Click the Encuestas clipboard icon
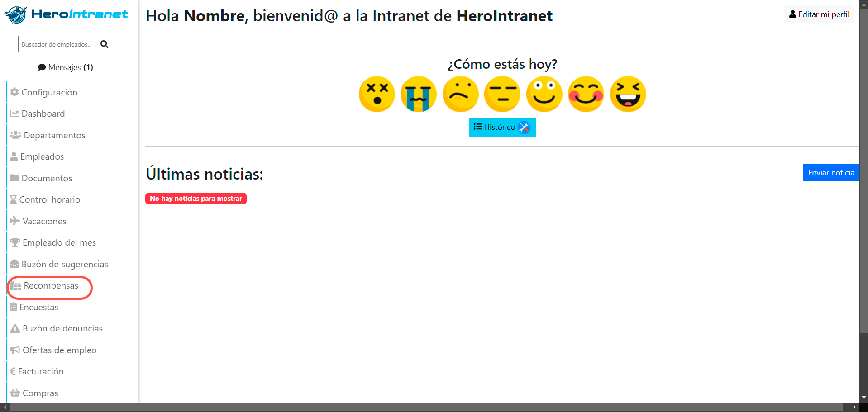This screenshot has width=868, height=412. tap(14, 307)
